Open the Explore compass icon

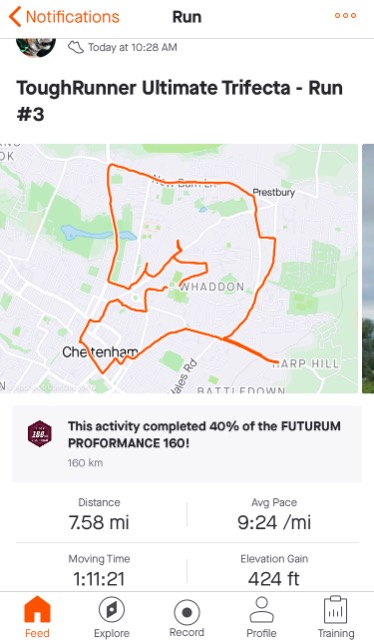pos(111,610)
